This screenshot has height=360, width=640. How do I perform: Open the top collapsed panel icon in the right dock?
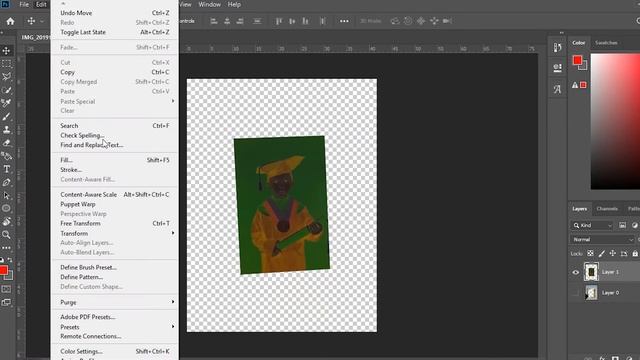(557, 47)
